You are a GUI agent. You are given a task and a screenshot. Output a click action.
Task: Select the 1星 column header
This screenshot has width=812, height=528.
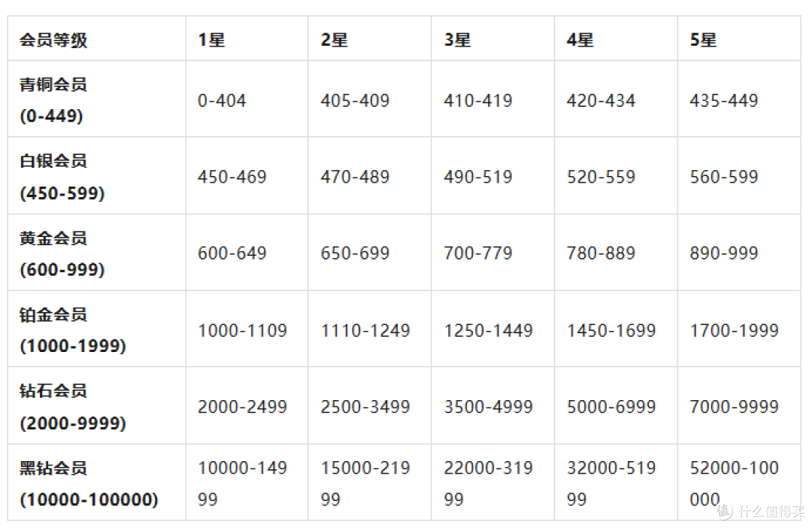tap(247, 39)
